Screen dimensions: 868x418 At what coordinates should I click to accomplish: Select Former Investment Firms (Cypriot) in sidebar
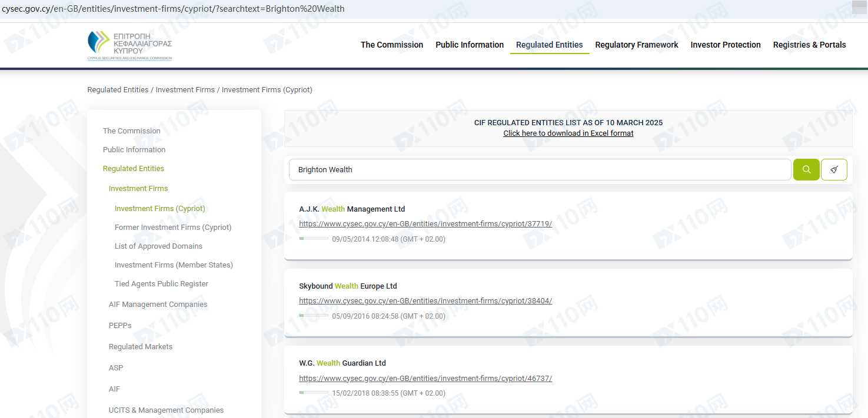click(173, 228)
